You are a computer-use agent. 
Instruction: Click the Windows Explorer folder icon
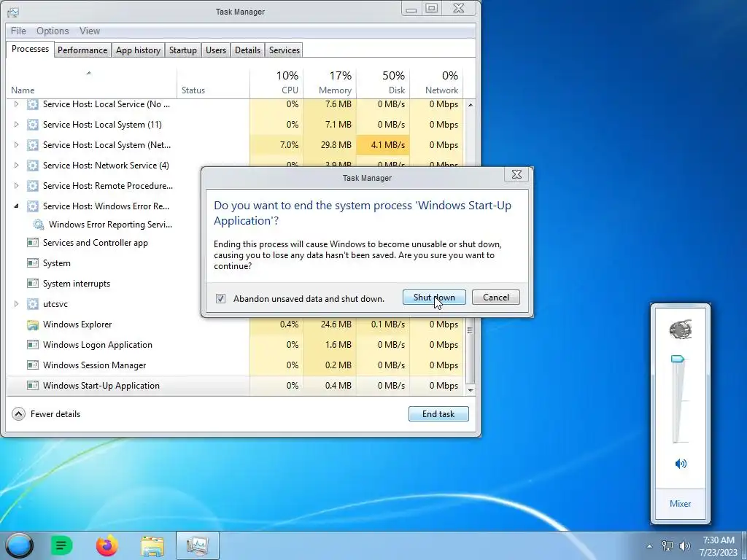coord(32,324)
